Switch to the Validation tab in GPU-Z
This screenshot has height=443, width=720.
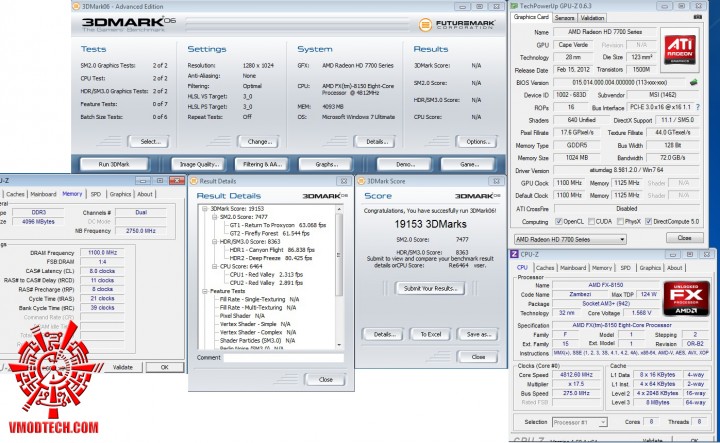(x=592, y=18)
